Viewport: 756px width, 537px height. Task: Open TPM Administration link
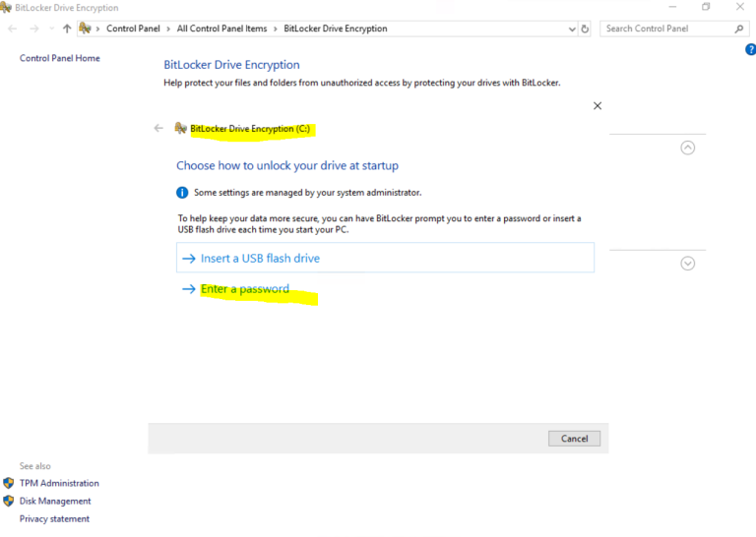(59, 483)
